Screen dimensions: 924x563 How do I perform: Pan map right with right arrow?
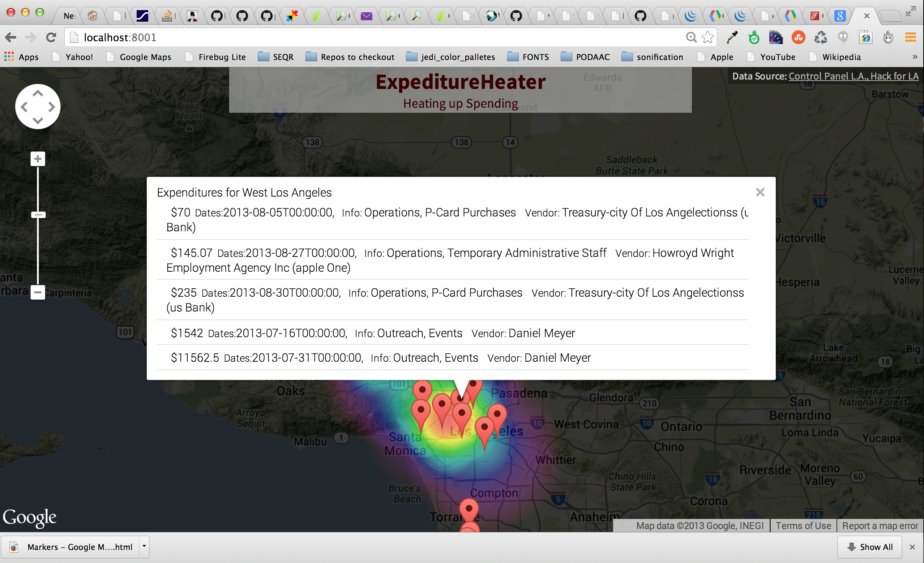51,107
